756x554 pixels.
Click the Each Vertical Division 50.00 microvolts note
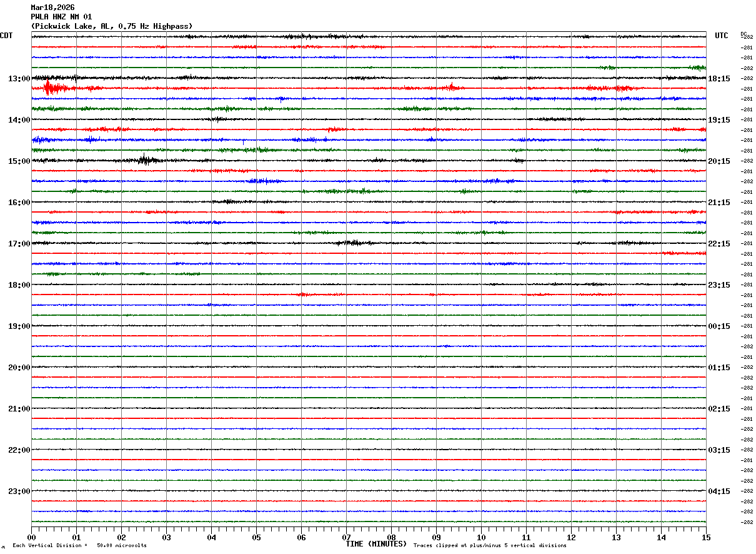[x=79, y=545]
